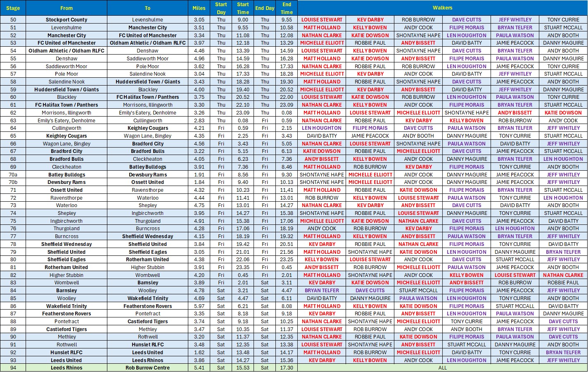The image size is (588, 372).
Task: Select Morrisons, Illingworth in stage 61 row
Action: pos(148,105)
